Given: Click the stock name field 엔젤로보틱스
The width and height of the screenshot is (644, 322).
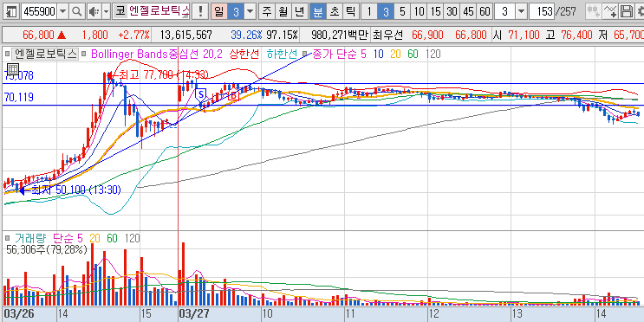Looking at the screenshot, I should tap(159, 11).
